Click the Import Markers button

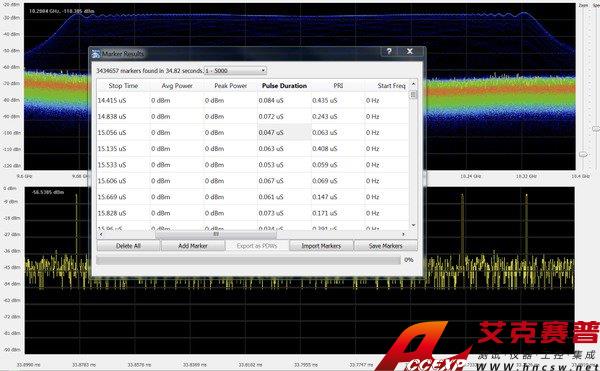click(x=321, y=246)
